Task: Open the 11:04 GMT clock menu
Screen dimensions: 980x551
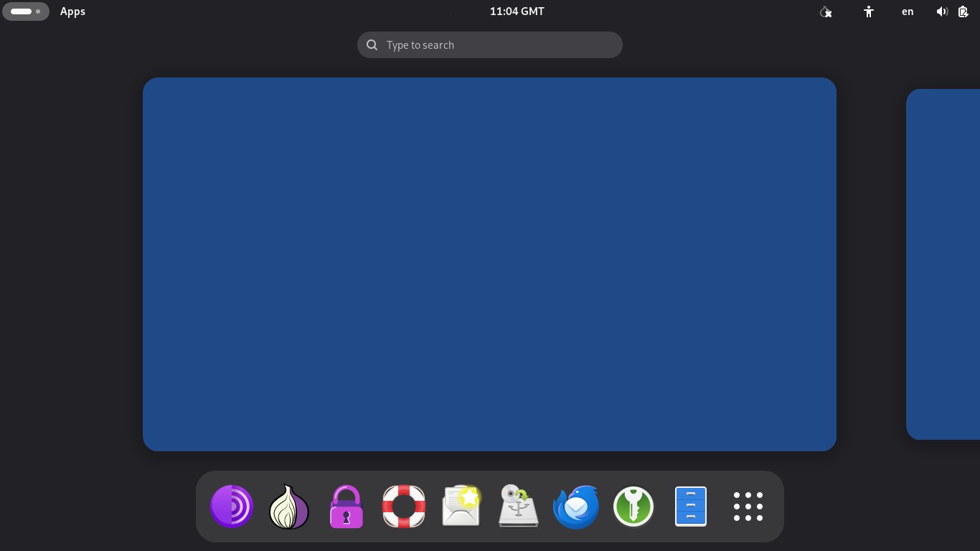Action: pos(517,11)
